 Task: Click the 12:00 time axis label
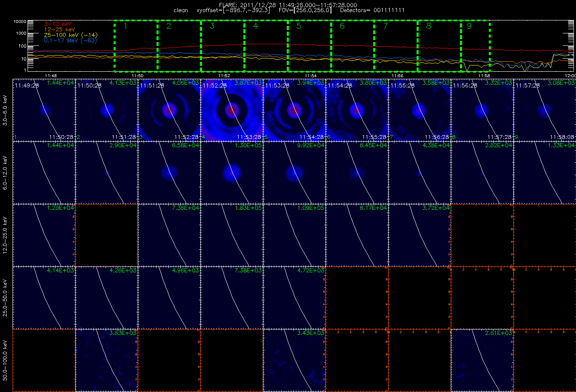tap(570, 76)
